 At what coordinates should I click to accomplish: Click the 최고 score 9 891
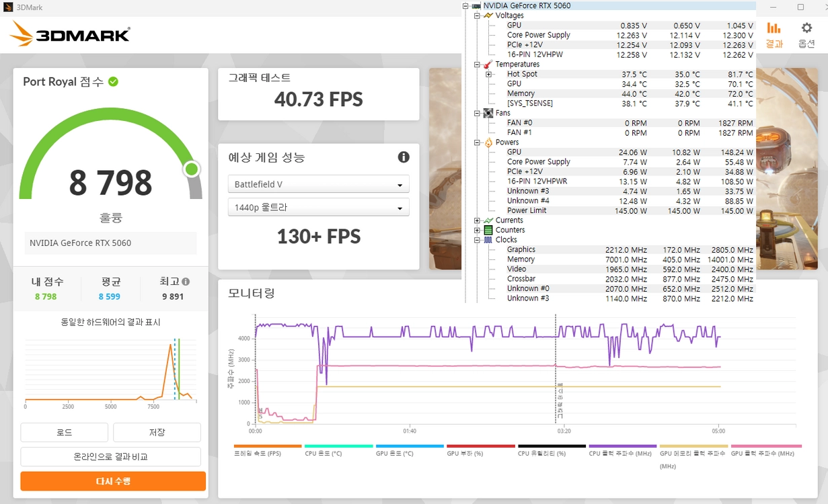pyautogui.click(x=173, y=296)
